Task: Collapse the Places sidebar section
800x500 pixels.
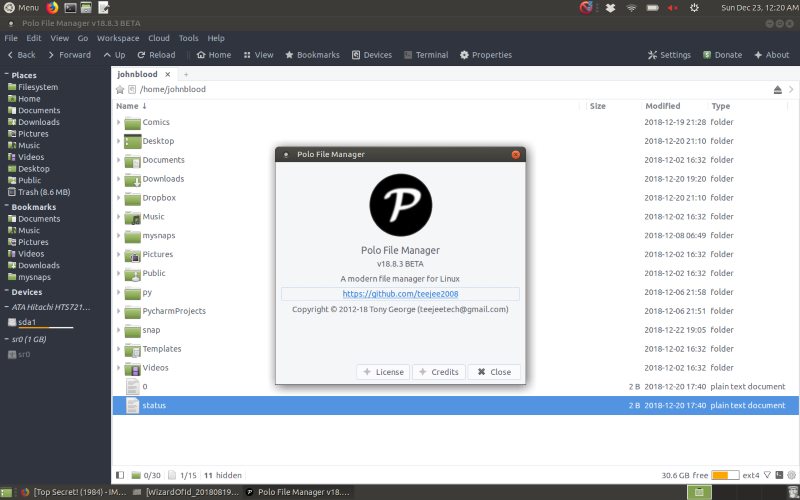Action: (7, 74)
